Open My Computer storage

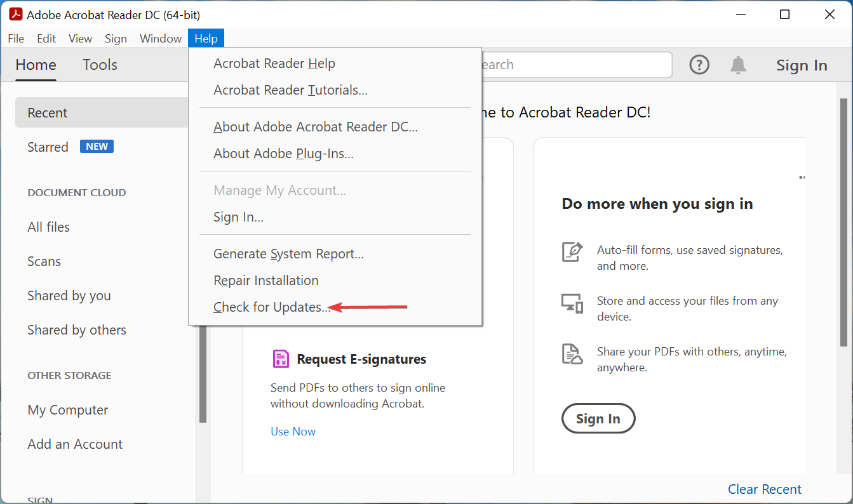(x=67, y=410)
